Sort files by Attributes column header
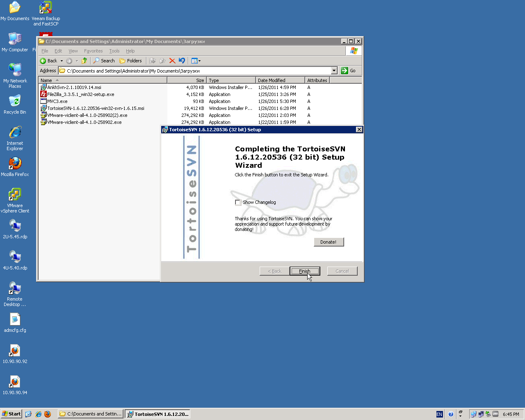The image size is (525, 420). pyautogui.click(x=317, y=80)
